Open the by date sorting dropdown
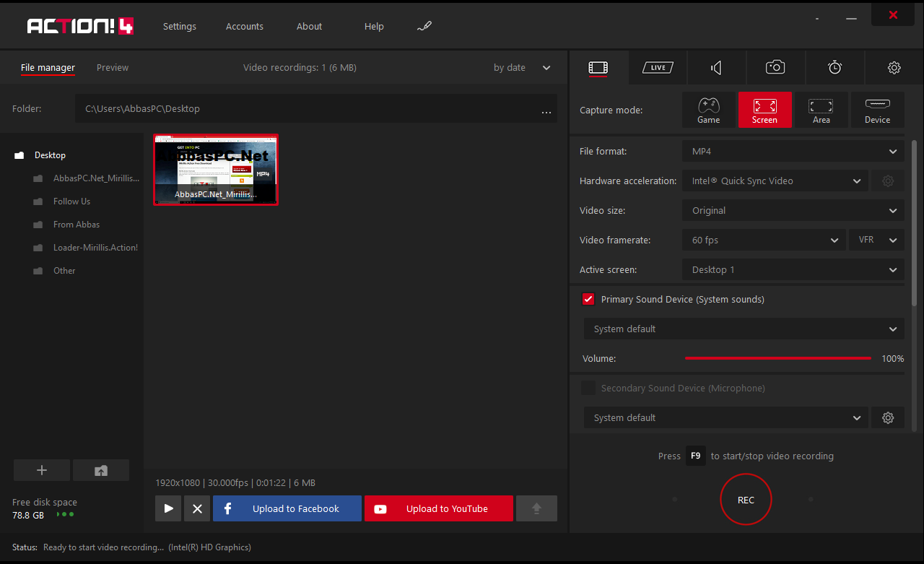 tap(523, 67)
